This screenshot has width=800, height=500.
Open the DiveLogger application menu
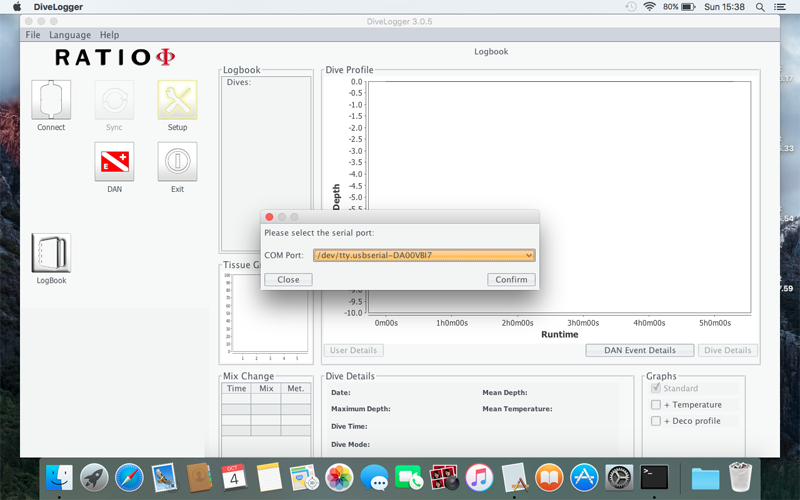pyautogui.click(x=58, y=7)
